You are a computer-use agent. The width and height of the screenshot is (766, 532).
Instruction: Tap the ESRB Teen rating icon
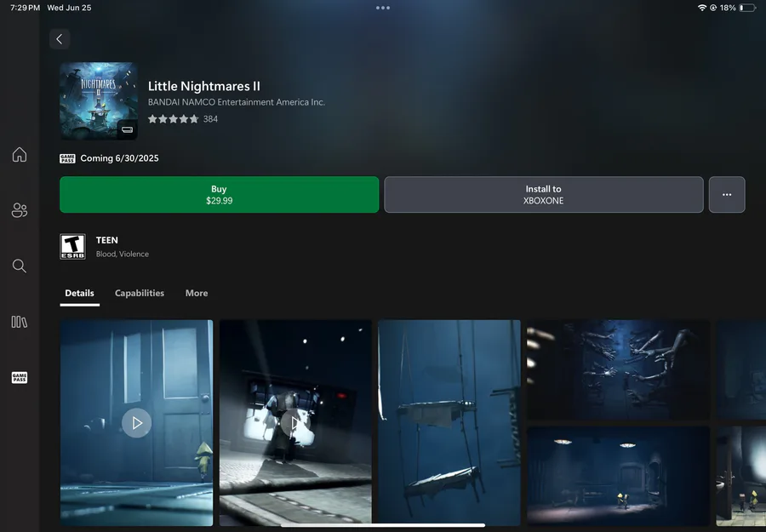(x=73, y=246)
